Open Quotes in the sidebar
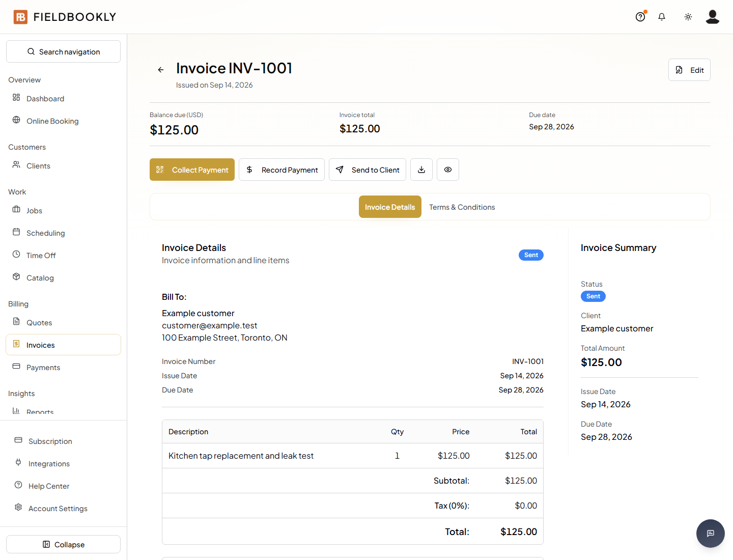The width and height of the screenshot is (733, 560). pyautogui.click(x=63, y=322)
